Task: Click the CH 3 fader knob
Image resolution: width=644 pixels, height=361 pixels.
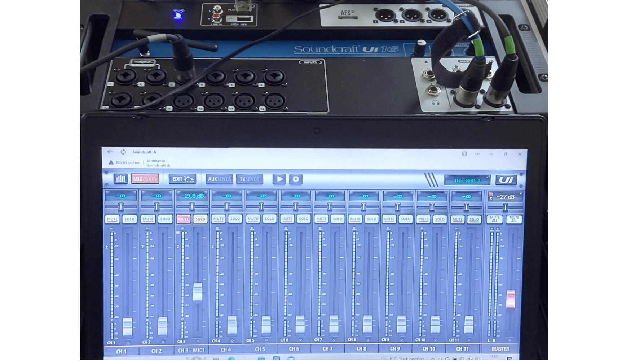Action: coord(198,292)
